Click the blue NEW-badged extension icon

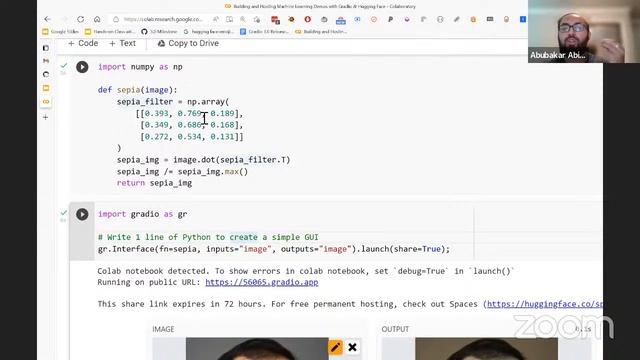click(341, 20)
